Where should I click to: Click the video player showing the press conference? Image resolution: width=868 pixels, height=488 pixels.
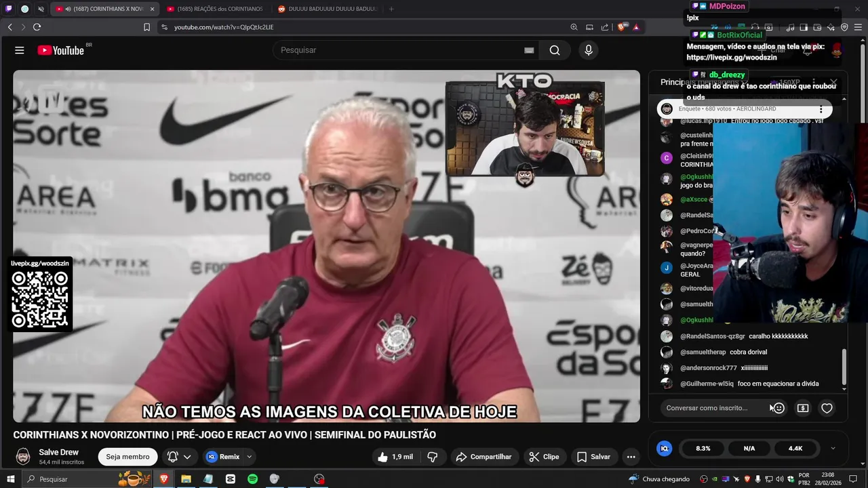pyautogui.click(x=326, y=246)
